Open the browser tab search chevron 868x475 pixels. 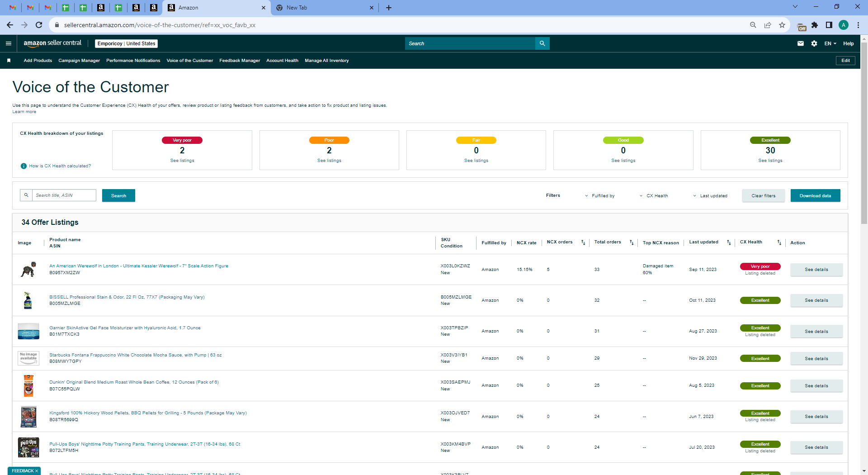click(795, 7)
